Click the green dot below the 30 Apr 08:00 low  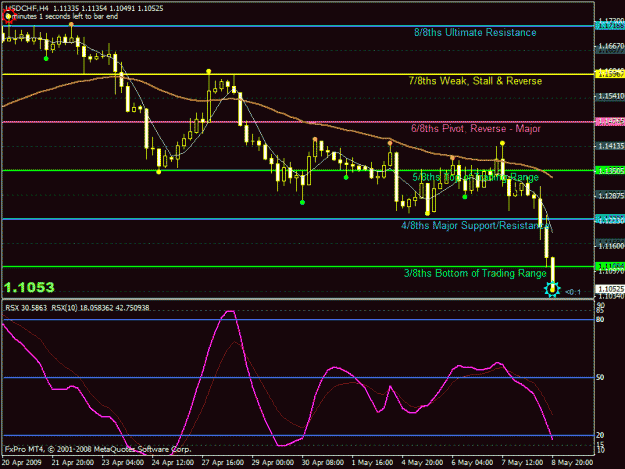pos(303,203)
